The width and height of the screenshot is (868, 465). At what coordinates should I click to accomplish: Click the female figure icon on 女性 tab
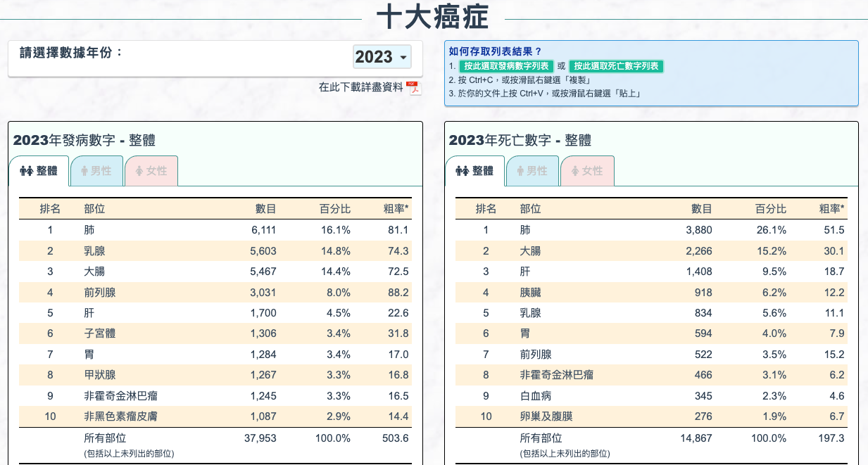tap(141, 171)
